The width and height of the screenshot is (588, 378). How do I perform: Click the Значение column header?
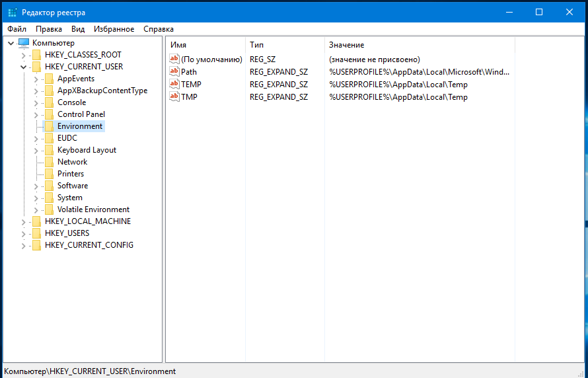347,45
